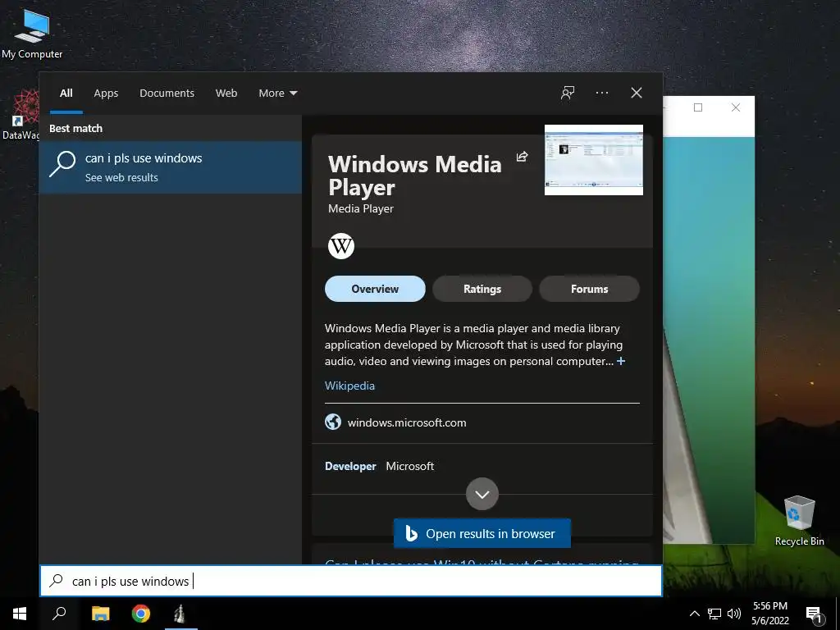Close the Windows search panel
Viewport: 840px width, 630px height.
click(x=637, y=93)
